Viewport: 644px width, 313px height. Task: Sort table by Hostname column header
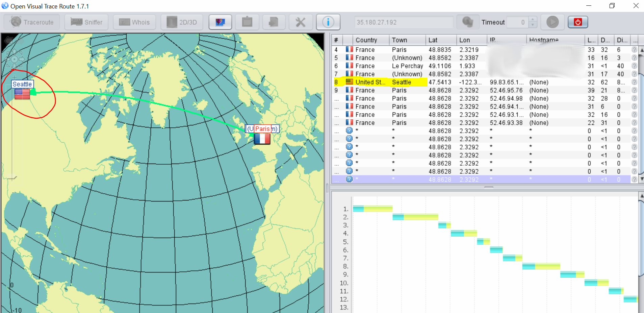[x=556, y=40]
